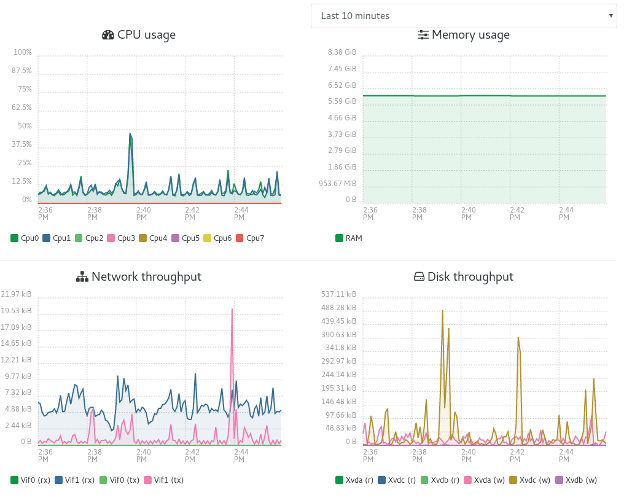Click the dropdown arrow of the time selector
The height and width of the screenshot is (500, 624).
click(x=611, y=16)
